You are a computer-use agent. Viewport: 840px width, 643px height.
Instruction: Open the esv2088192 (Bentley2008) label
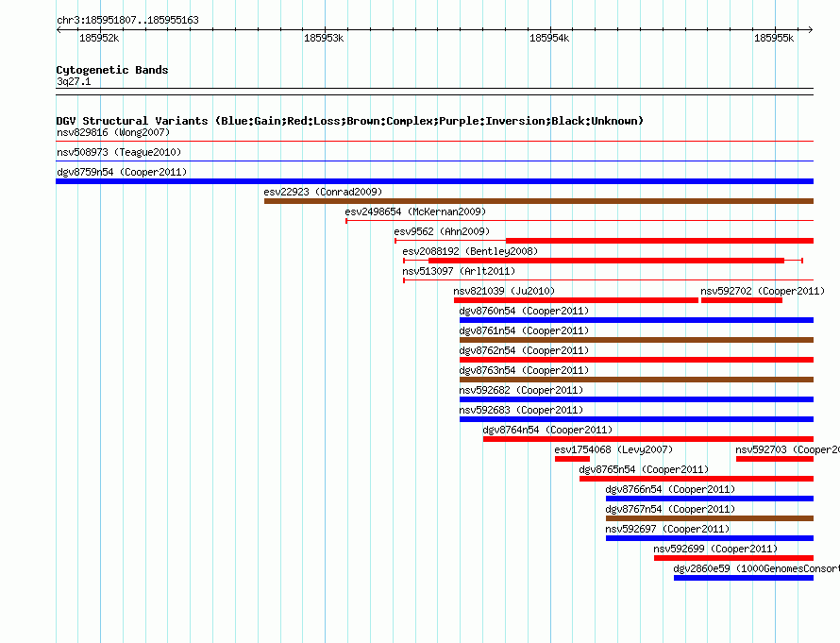[x=470, y=251]
